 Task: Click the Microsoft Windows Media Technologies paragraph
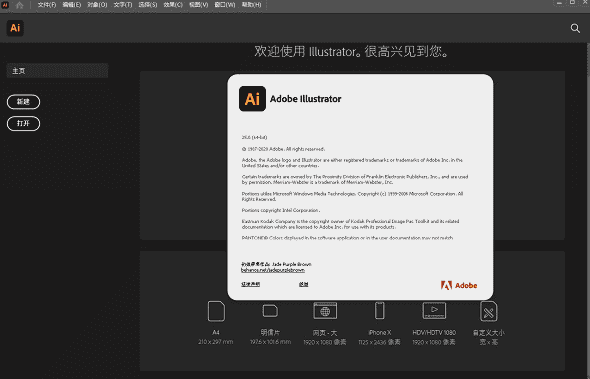coord(353,196)
